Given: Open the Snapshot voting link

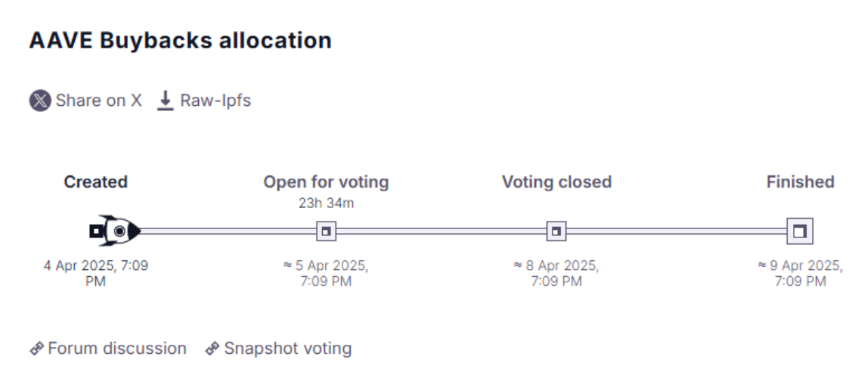Looking at the screenshot, I should pyautogui.click(x=278, y=349).
